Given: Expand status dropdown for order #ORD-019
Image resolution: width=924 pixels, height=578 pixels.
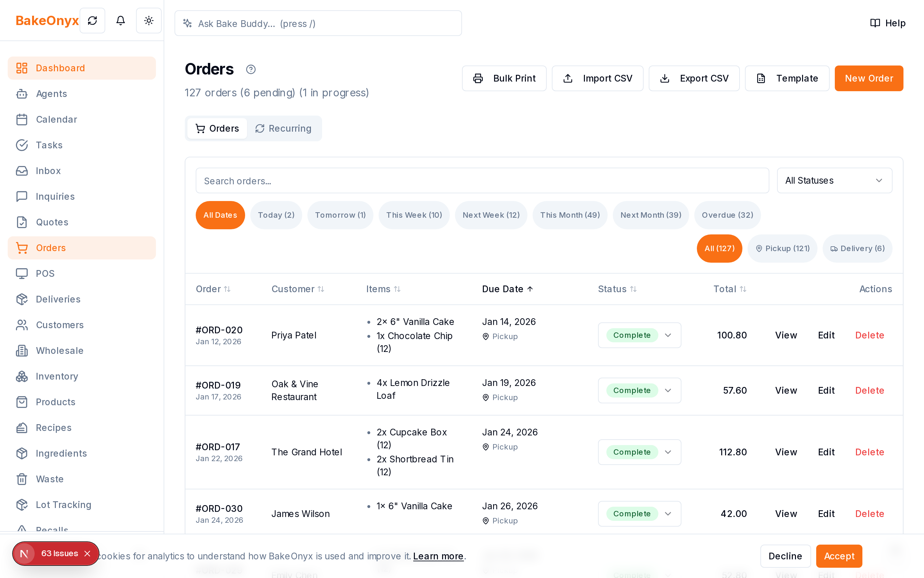Looking at the screenshot, I should 639,390.
